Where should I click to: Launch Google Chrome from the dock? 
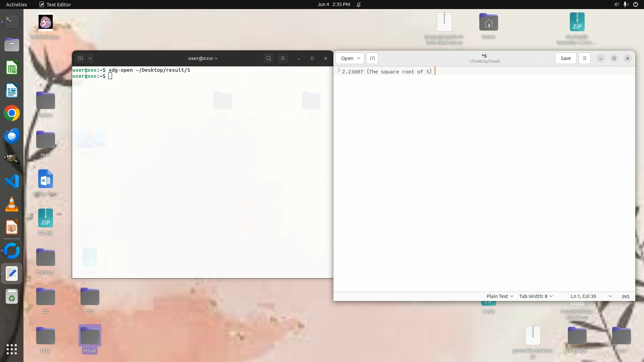[12, 113]
